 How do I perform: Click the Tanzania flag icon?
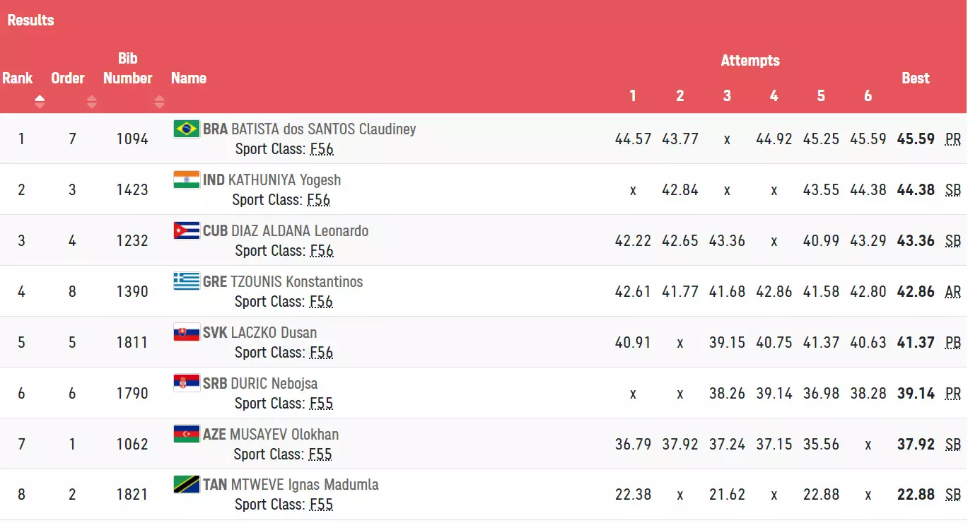pyautogui.click(x=187, y=485)
